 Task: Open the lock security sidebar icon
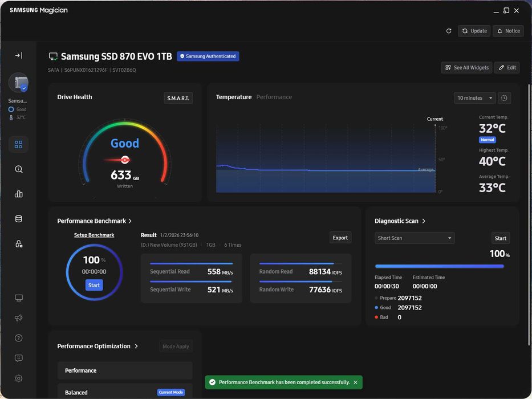(x=19, y=244)
